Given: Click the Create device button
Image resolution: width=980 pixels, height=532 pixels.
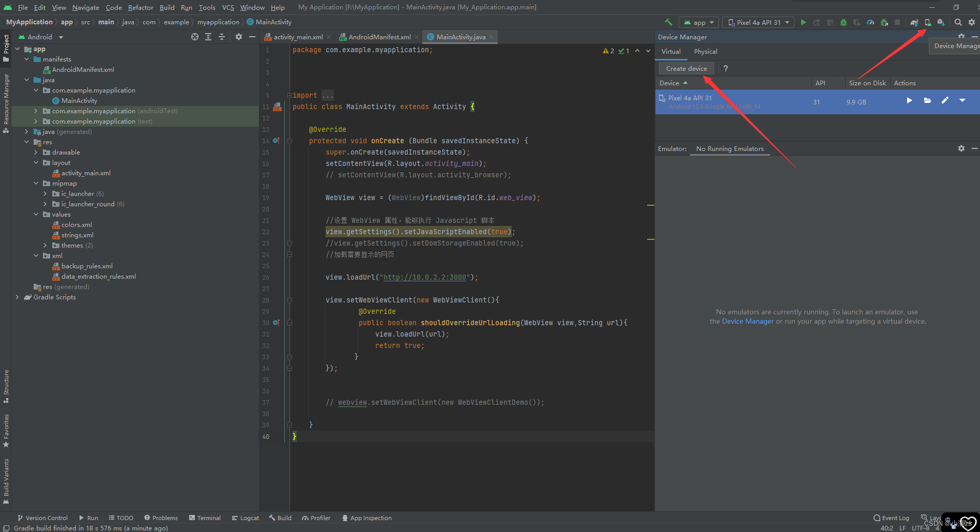Looking at the screenshot, I should pos(686,68).
